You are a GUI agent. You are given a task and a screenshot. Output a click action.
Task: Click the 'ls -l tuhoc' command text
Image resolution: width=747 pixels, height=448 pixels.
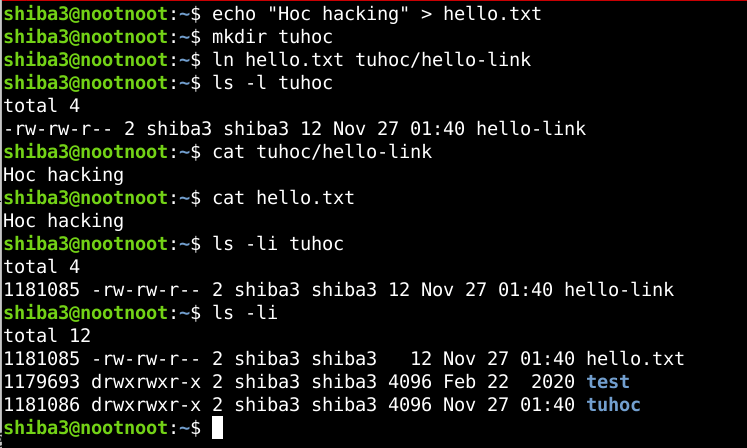272,83
